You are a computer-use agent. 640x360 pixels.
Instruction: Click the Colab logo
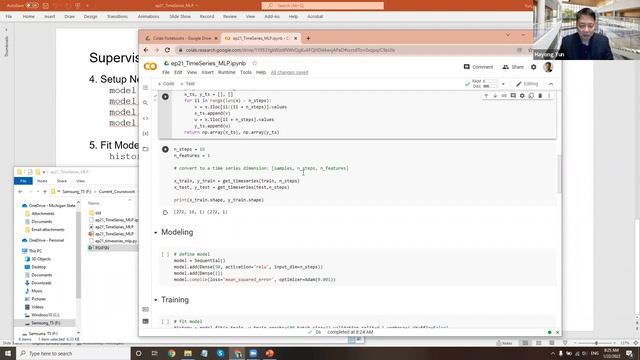click(150, 66)
